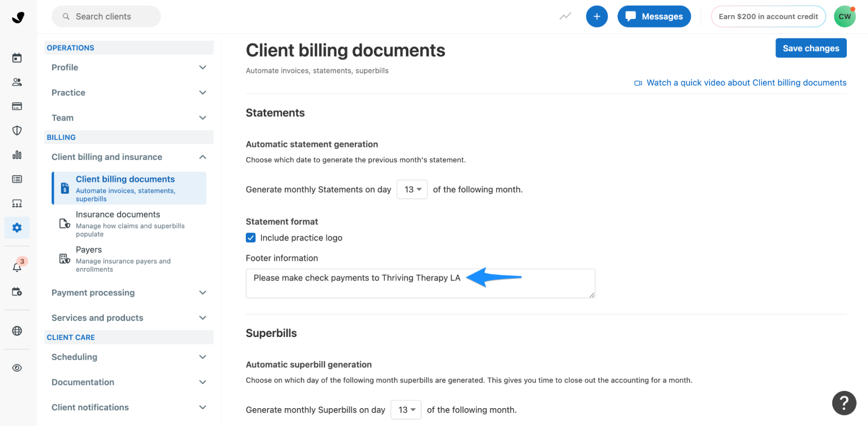This screenshot has width=868, height=426.
Task: Click the Settings gear icon
Action: pyautogui.click(x=17, y=228)
